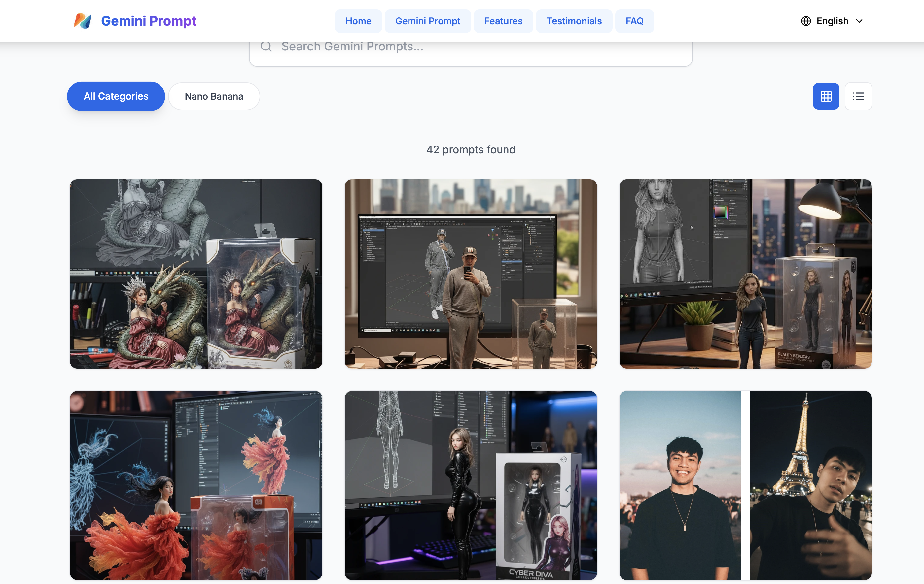Screen dimensions: 924x584
Task: Open the FAQ nav link
Action: 634,21
